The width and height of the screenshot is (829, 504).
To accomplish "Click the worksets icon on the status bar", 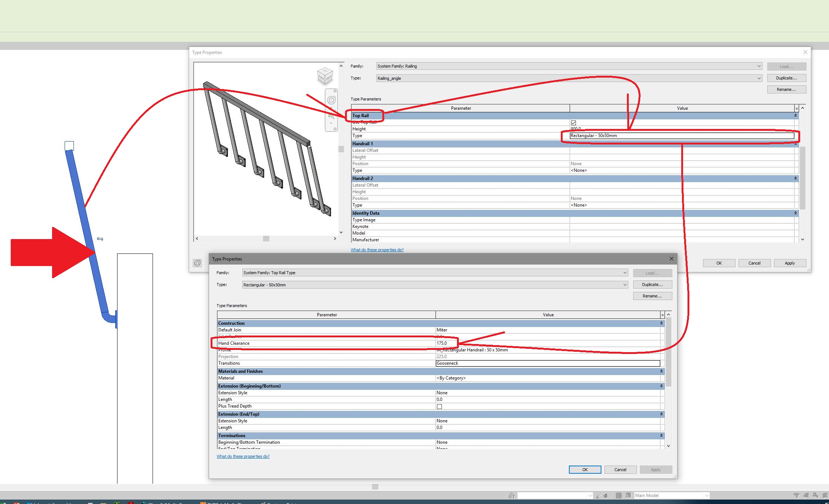I will click(x=512, y=496).
